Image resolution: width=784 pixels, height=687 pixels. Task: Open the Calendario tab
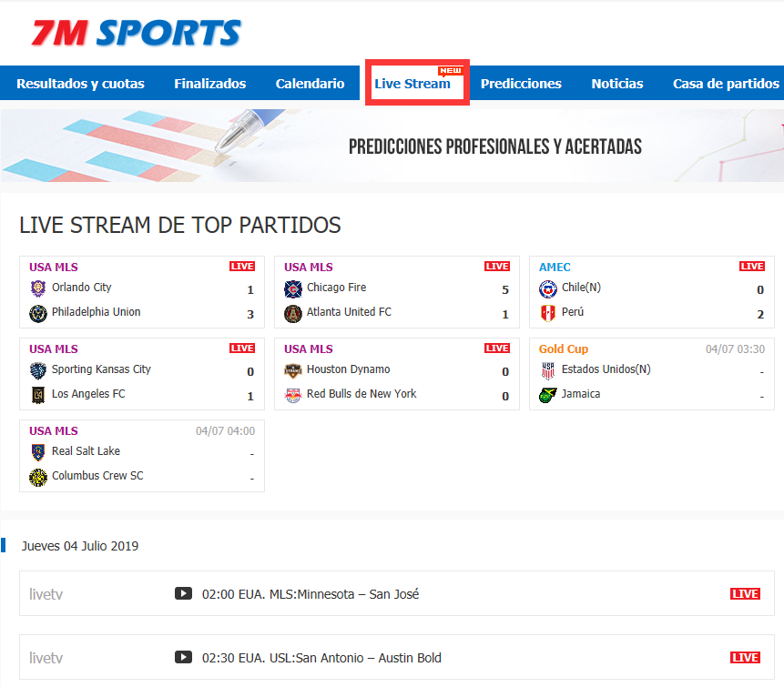(x=310, y=84)
